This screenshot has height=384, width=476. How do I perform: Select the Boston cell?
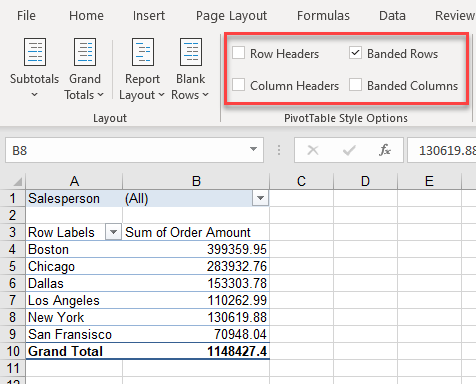pos(74,249)
